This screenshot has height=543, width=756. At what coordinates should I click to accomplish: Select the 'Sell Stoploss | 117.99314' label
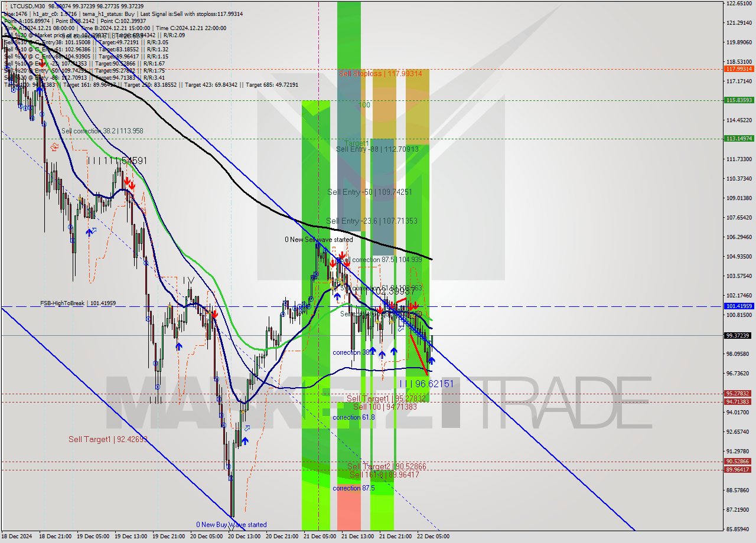pos(380,74)
